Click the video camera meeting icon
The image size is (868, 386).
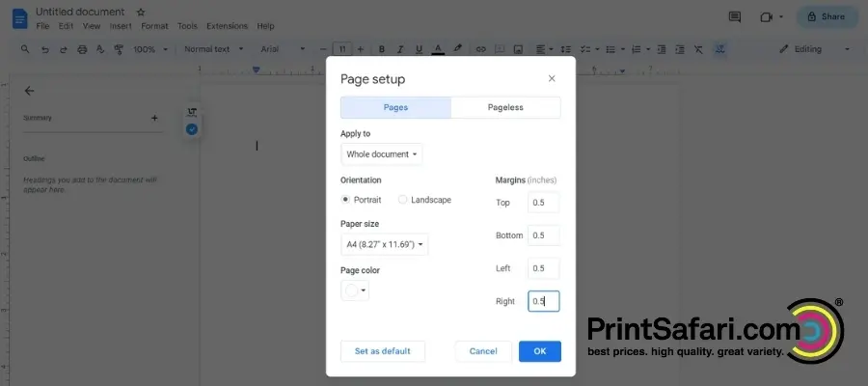[x=766, y=17]
